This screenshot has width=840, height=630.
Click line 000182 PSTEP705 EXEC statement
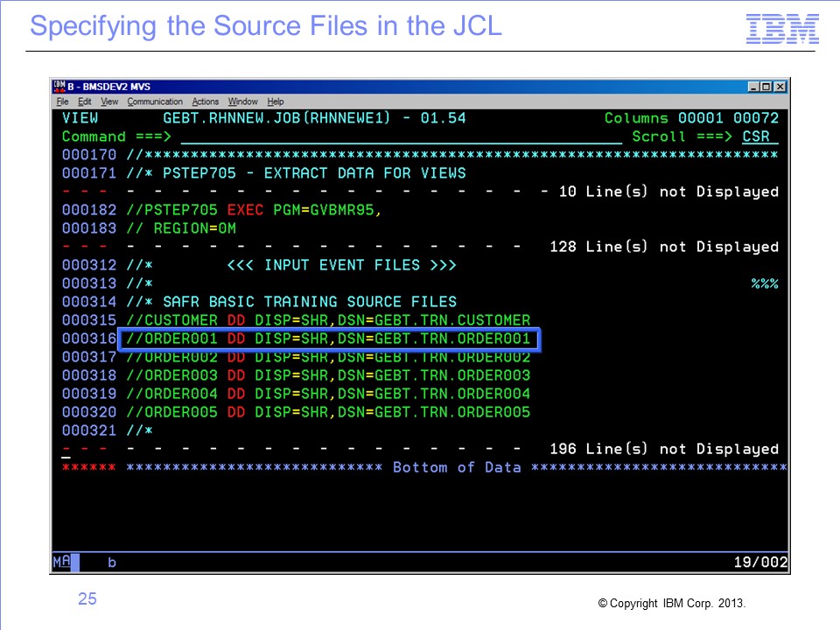click(221, 209)
